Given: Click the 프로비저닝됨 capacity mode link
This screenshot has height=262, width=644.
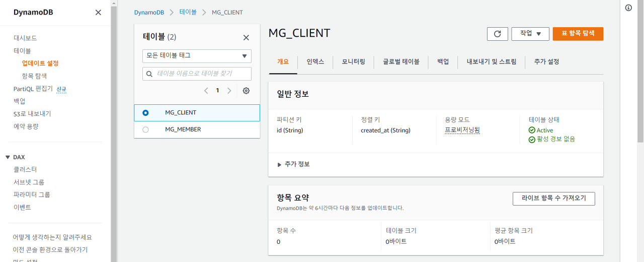Looking at the screenshot, I should (x=462, y=130).
